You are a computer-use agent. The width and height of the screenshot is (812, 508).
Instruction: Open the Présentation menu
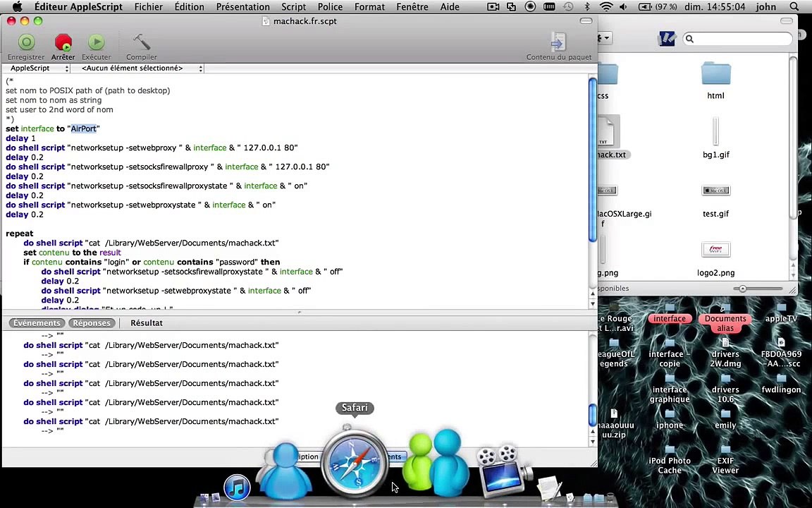pyautogui.click(x=243, y=7)
